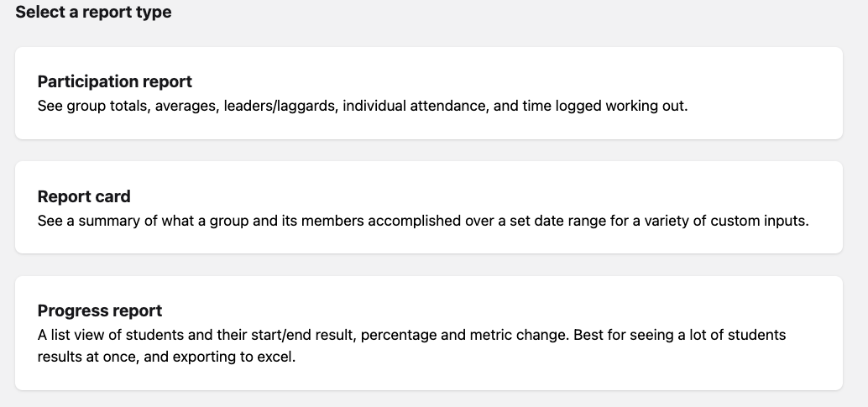Click the Participation report description text
Screen dimensions: 868x407
coord(363,107)
